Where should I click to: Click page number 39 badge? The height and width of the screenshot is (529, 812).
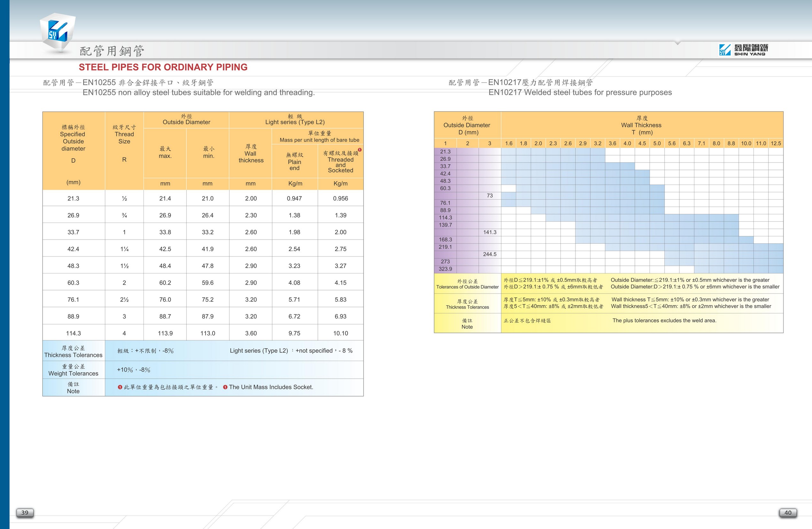pyautogui.click(x=25, y=513)
